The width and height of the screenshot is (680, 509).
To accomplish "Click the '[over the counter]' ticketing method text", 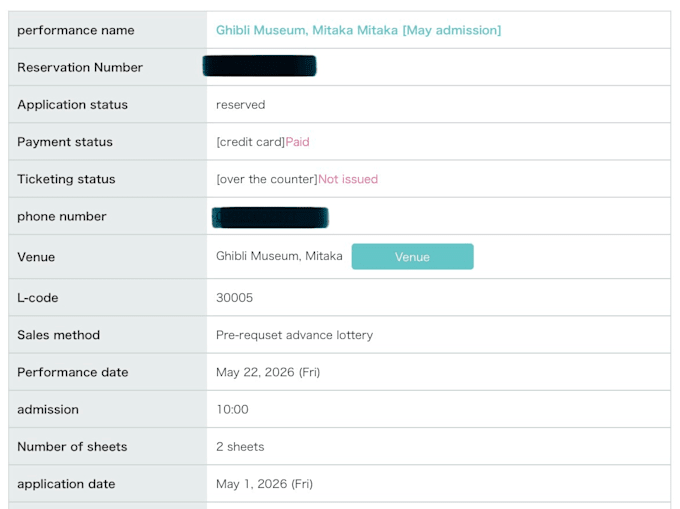I will (267, 179).
